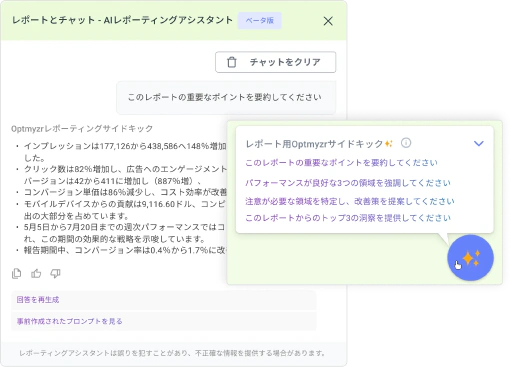Screen dimensions: 512x367
Task: Give thumbs down to the response
Action: 55,274
